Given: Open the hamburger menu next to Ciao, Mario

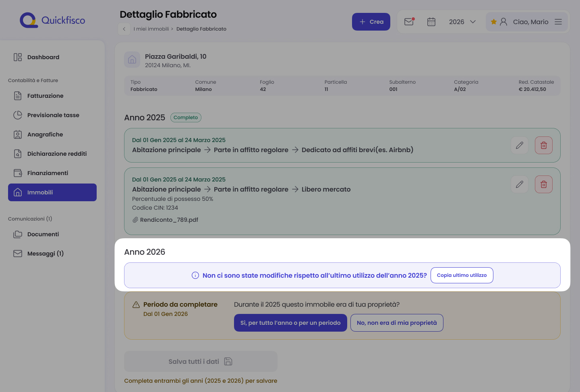Looking at the screenshot, I should (558, 22).
